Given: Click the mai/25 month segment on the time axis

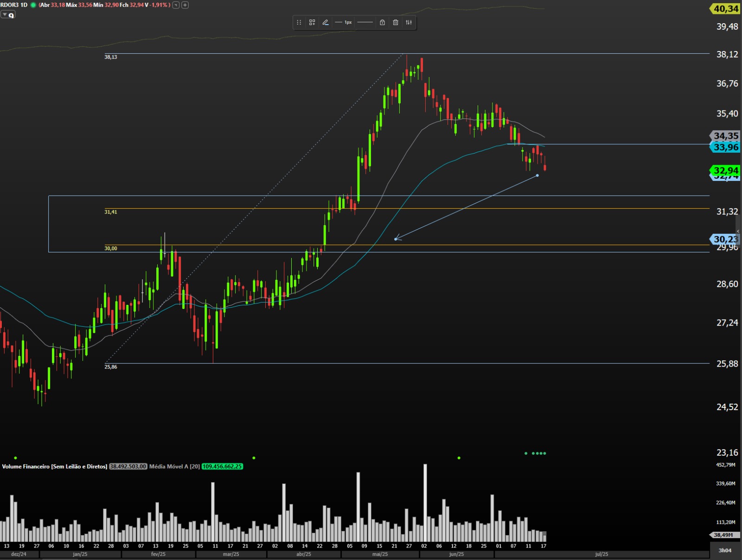Looking at the screenshot, I should pos(380,554).
